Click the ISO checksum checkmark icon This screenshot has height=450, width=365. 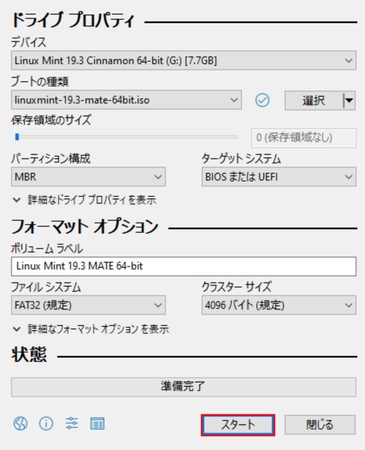click(x=262, y=100)
